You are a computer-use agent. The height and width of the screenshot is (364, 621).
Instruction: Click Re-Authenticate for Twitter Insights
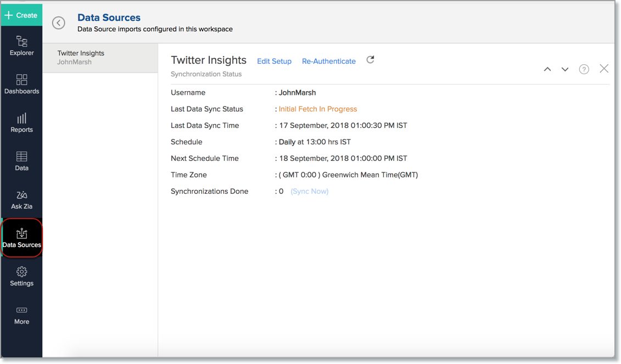click(x=328, y=61)
